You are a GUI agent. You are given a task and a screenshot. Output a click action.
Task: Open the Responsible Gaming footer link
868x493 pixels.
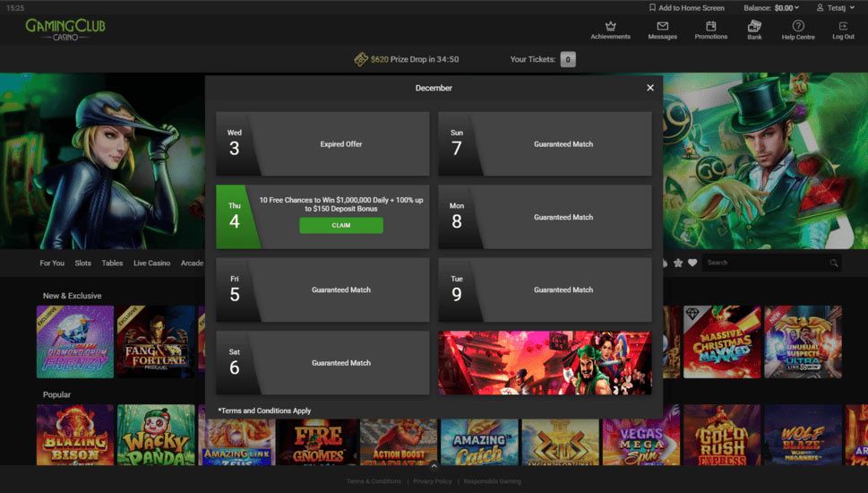coord(492,481)
